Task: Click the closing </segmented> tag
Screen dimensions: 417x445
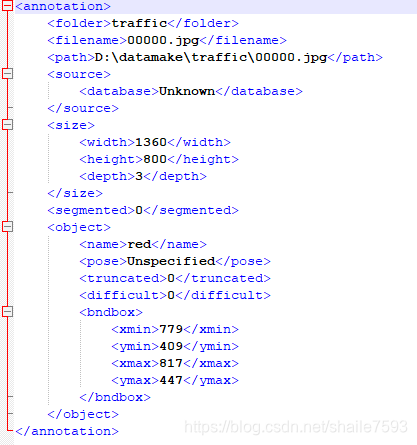Action: tap(191, 210)
